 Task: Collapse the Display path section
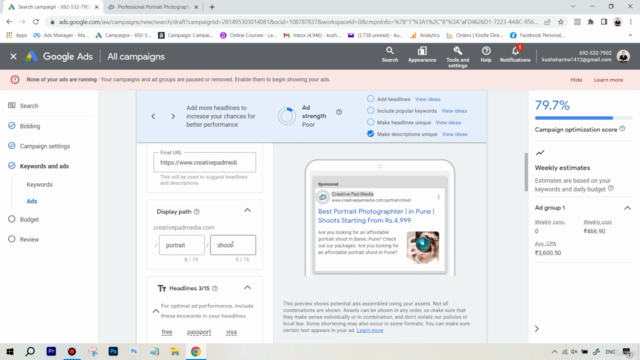click(x=247, y=210)
